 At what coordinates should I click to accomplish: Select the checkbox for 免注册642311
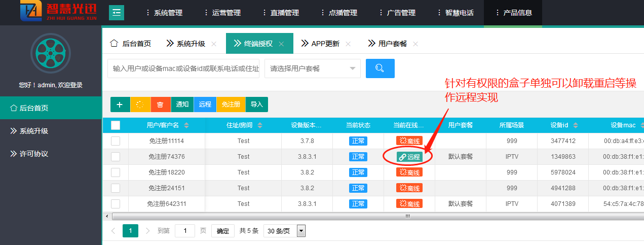[x=116, y=204]
